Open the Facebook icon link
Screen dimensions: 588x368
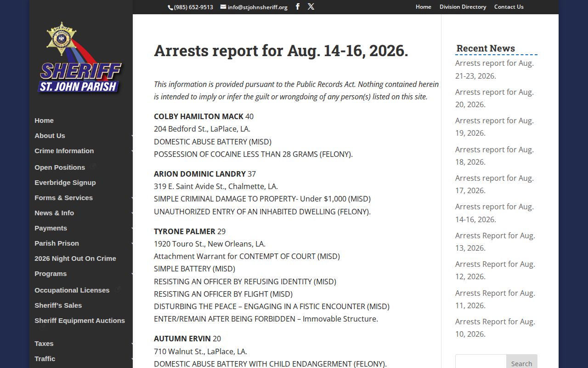298,6
